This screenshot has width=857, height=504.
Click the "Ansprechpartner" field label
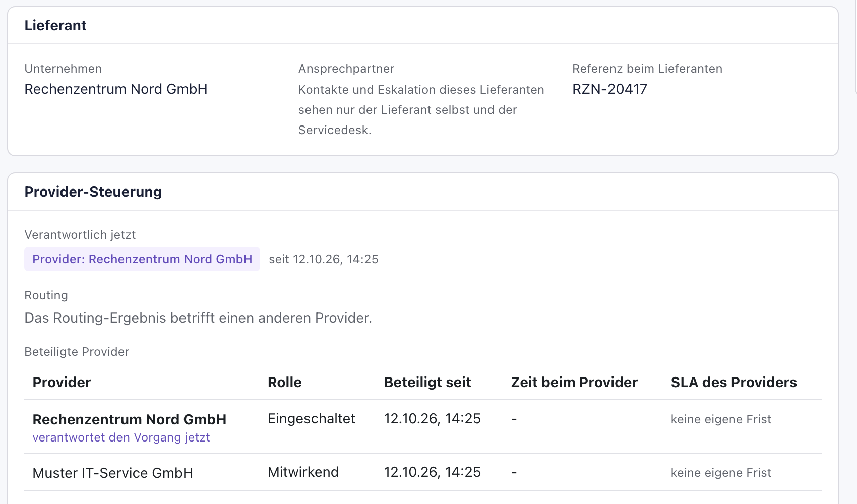346,69
